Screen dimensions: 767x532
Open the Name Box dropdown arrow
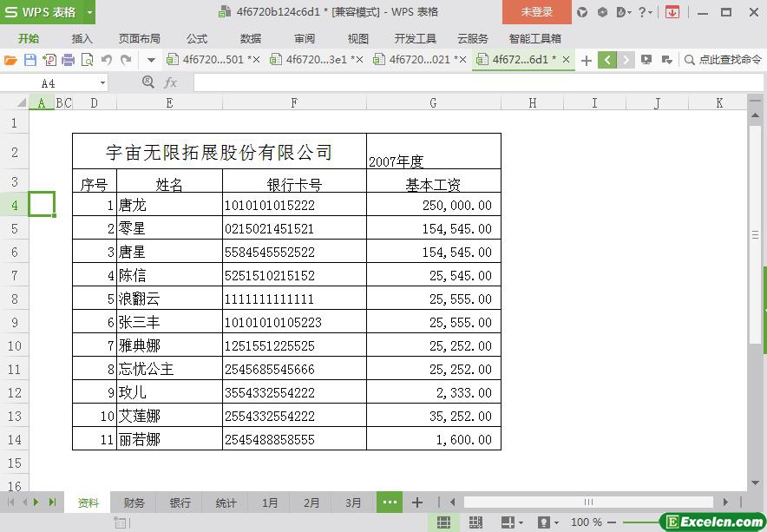pos(102,82)
